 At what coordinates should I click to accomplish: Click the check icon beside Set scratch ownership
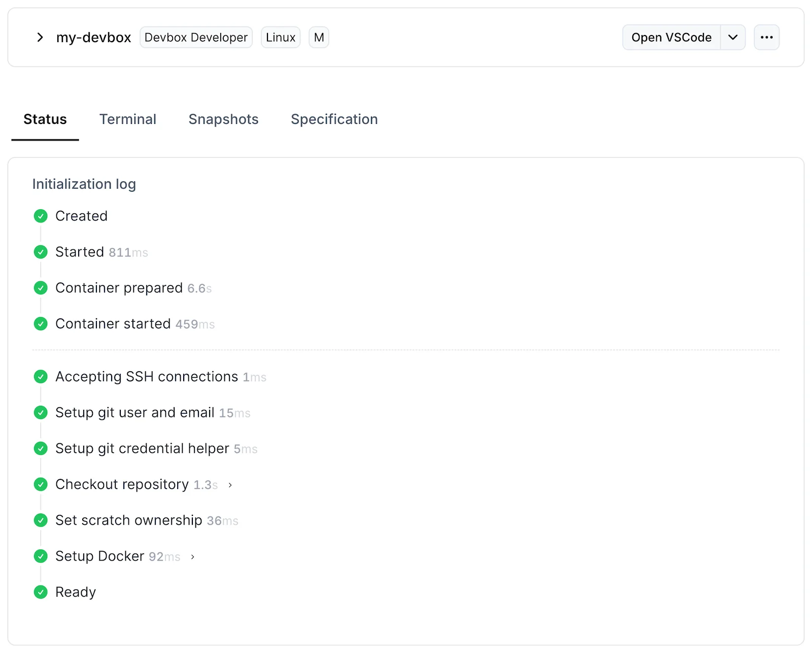41,520
